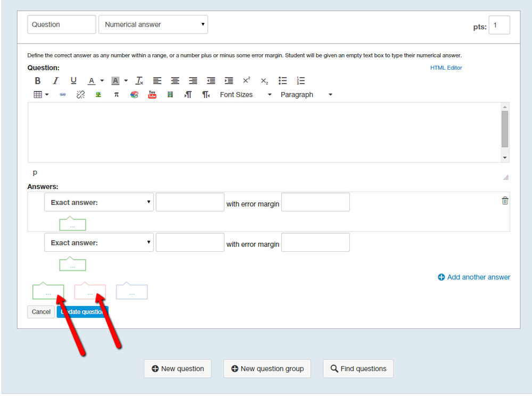The image size is (532, 396).
Task: Expand the Font Sizes dropdown
Action: (245, 95)
